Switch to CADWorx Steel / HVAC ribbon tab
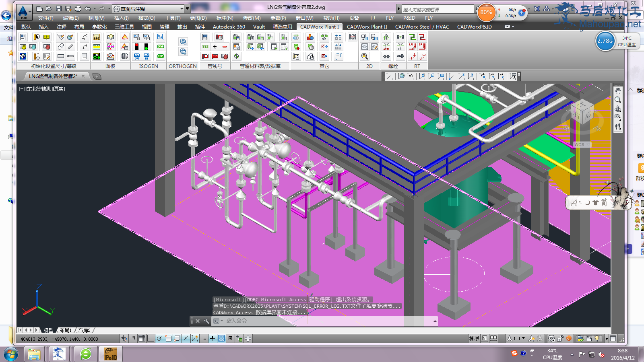 pyautogui.click(x=422, y=27)
